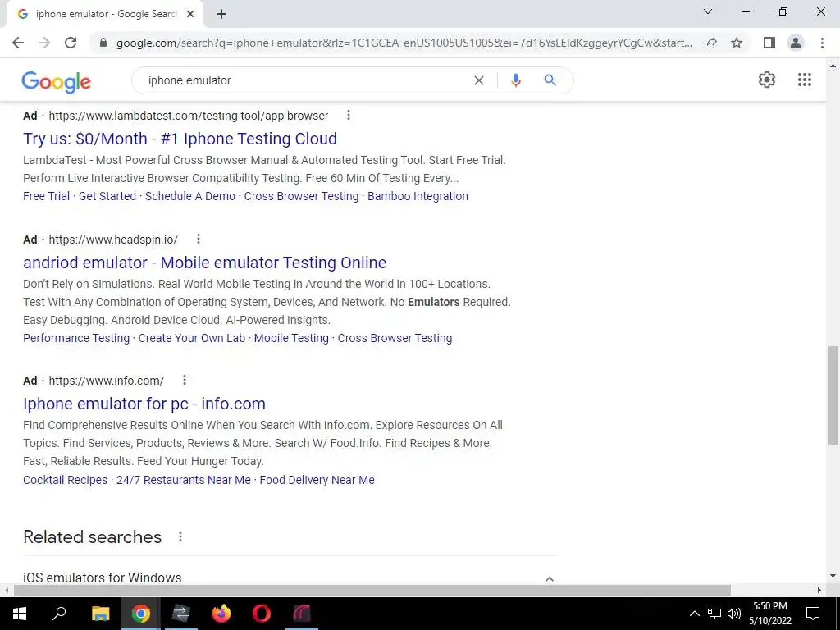Screen dimensions: 840x630
Task: Open the 24/7 Restaurants Near Me sitelink
Action: [x=184, y=480]
